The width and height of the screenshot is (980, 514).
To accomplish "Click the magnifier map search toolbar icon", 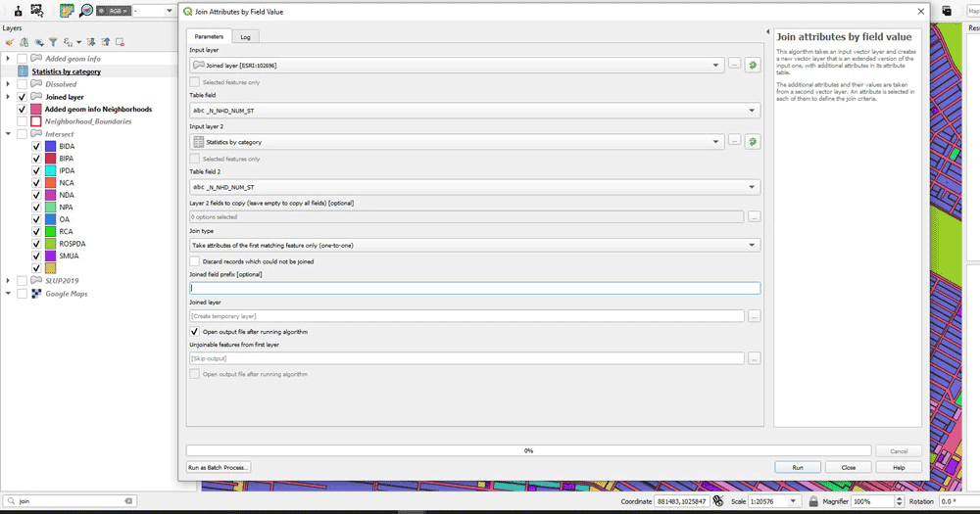I will [86, 11].
